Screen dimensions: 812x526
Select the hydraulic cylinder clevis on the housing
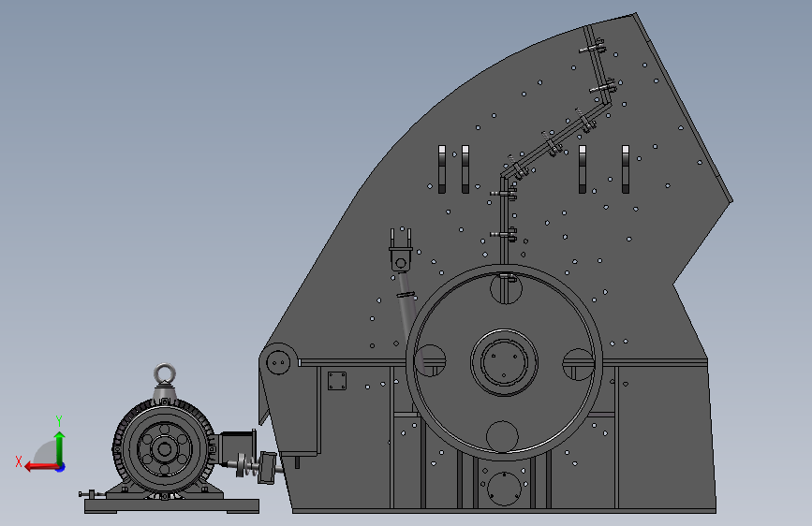[401, 250]
